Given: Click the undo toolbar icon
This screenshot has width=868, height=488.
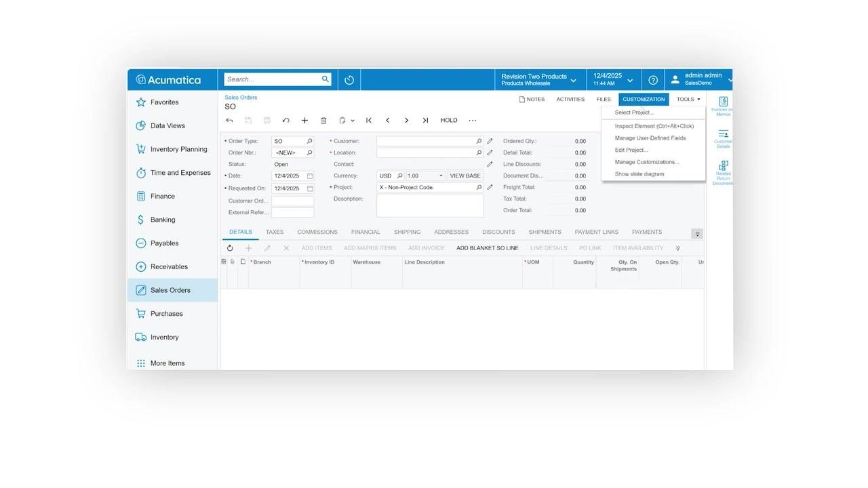Looking at the screenshot, I should pyautogui.click(x=285, y=121).
